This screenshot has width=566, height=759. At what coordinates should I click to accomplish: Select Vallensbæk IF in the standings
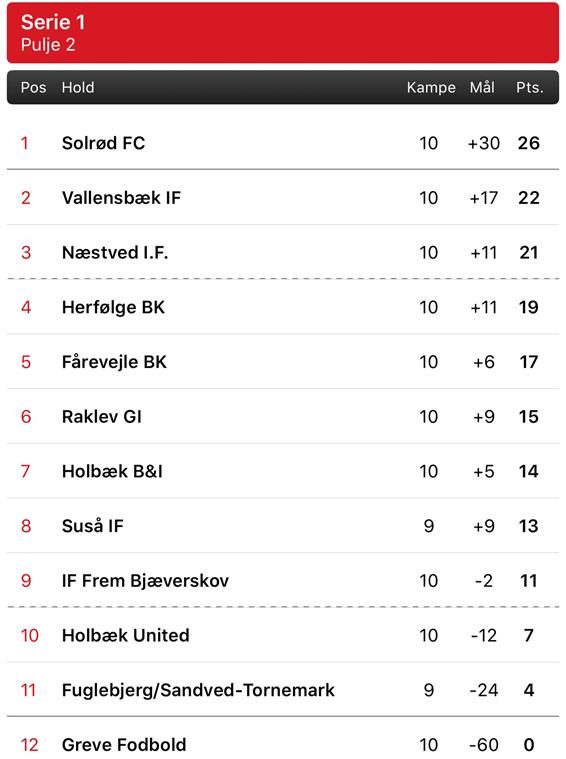283,197
